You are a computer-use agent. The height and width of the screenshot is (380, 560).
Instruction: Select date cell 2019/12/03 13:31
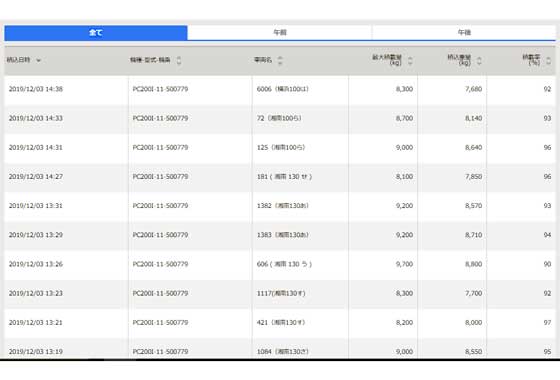coord(36,206)
